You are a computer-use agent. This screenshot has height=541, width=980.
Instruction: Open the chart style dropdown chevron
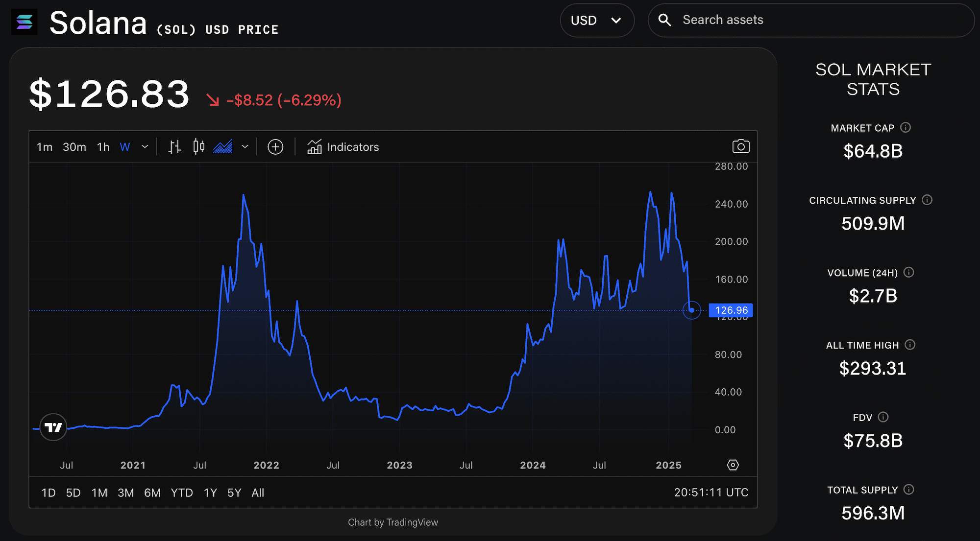(245, 146)
